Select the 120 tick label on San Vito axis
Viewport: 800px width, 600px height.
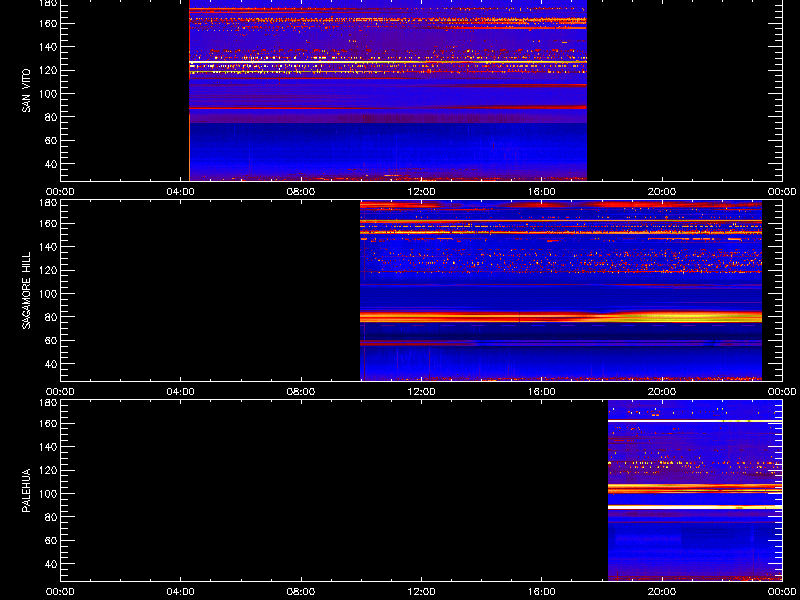[x=47, y=70]
